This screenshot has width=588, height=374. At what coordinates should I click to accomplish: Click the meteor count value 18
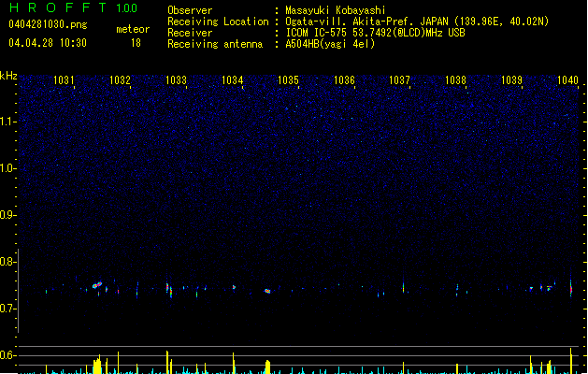136,43
